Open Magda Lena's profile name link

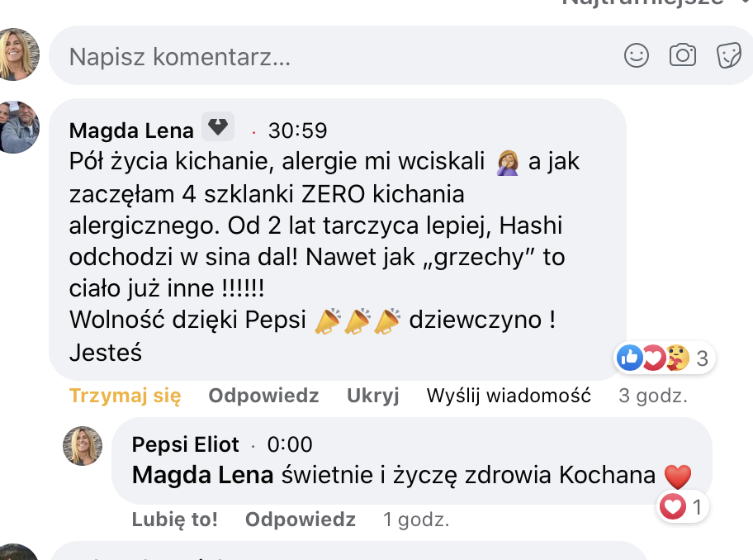coord(131,131)
